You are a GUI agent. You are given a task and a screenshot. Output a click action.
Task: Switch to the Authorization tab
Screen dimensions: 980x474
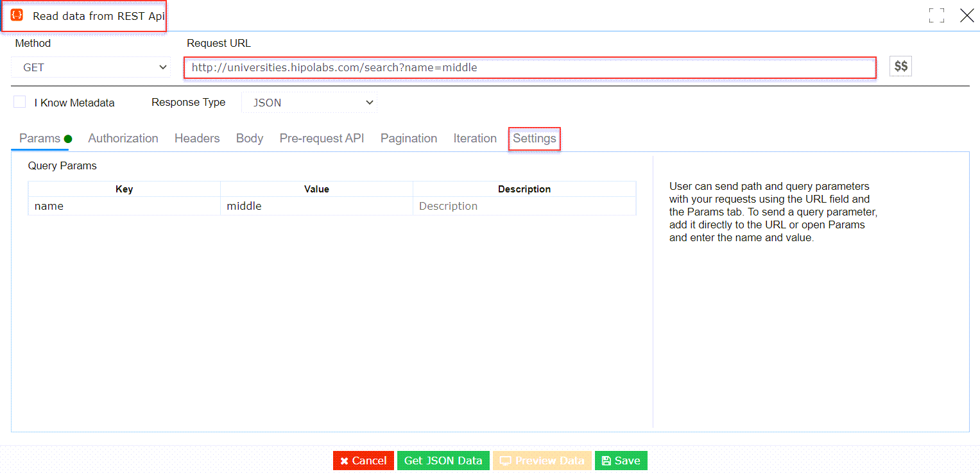tap(123, 139)
